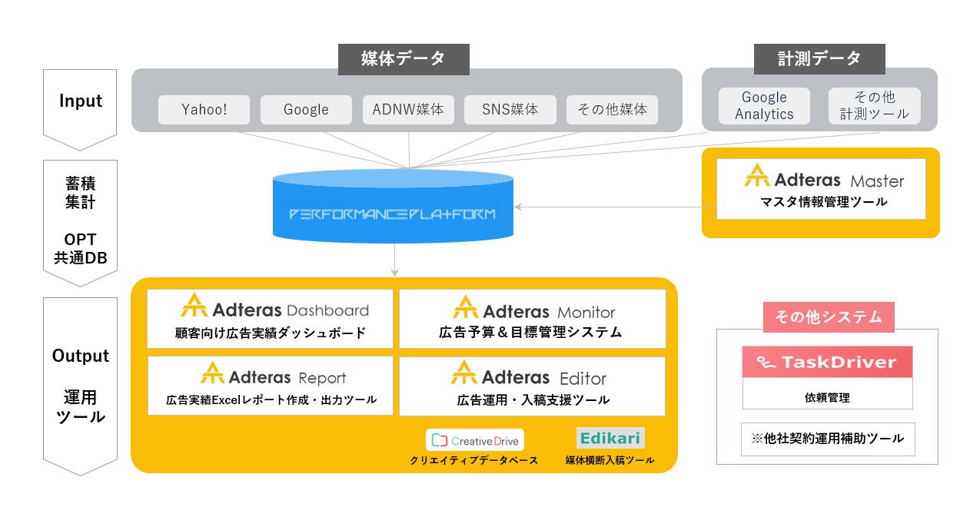Click the Dashboard word in Adteras Dashboard
The width and height of the screenshot is (980, 507).
(x=327, y=311)
